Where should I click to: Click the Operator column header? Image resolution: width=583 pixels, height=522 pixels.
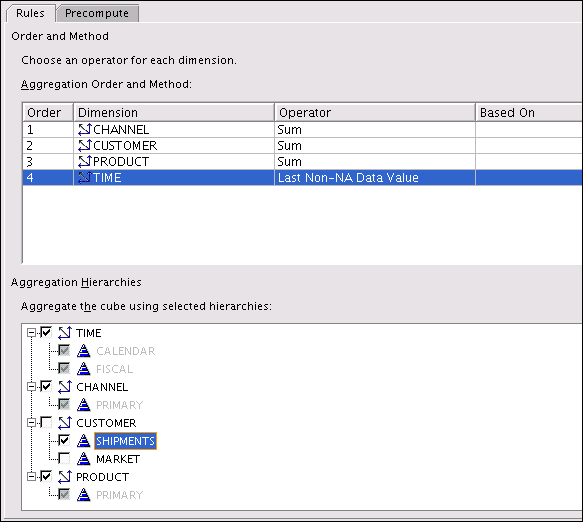(375, 112)
